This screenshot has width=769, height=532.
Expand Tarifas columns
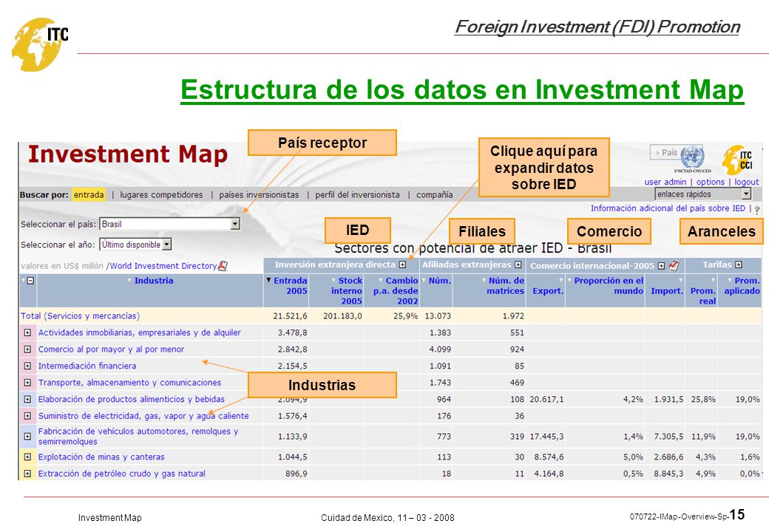coord(739,265)
